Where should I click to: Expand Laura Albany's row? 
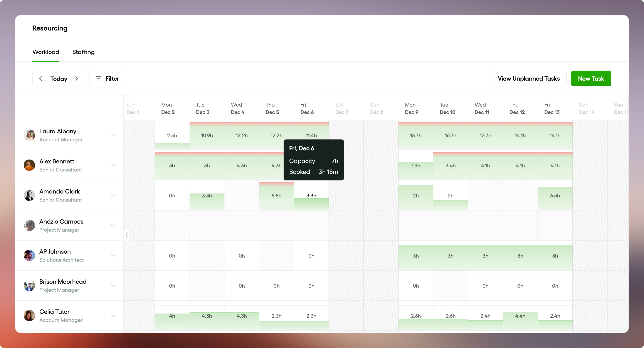coord(113,135)
